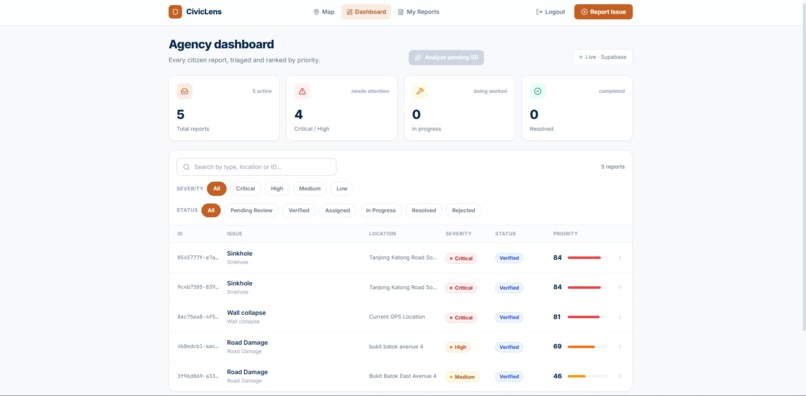Viewport: 806px width, 396px height.
Task: Click the CivicLens shield logo icon
Action: [175, 11]
